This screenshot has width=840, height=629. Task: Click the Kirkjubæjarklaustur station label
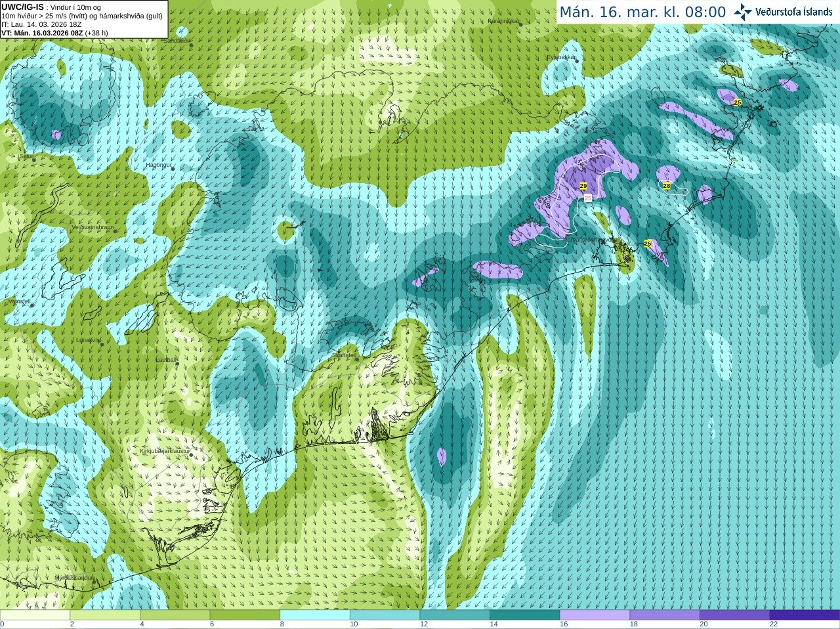[165, 452]
